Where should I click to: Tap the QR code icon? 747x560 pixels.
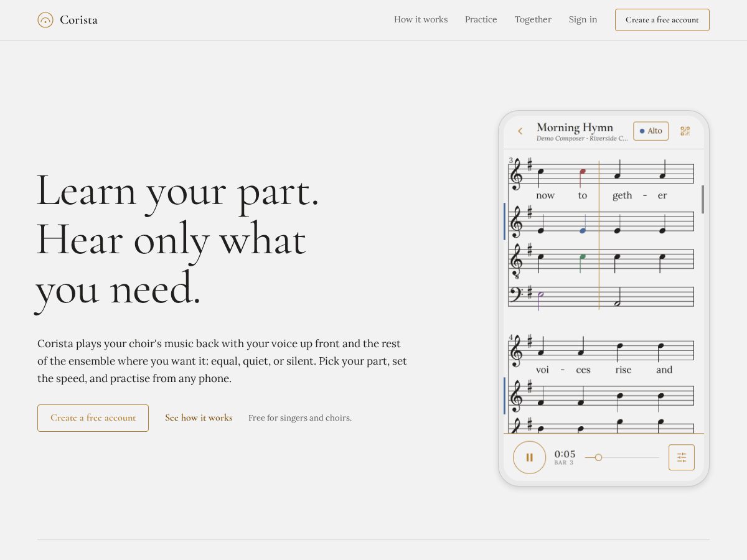[x=685, y=131]
